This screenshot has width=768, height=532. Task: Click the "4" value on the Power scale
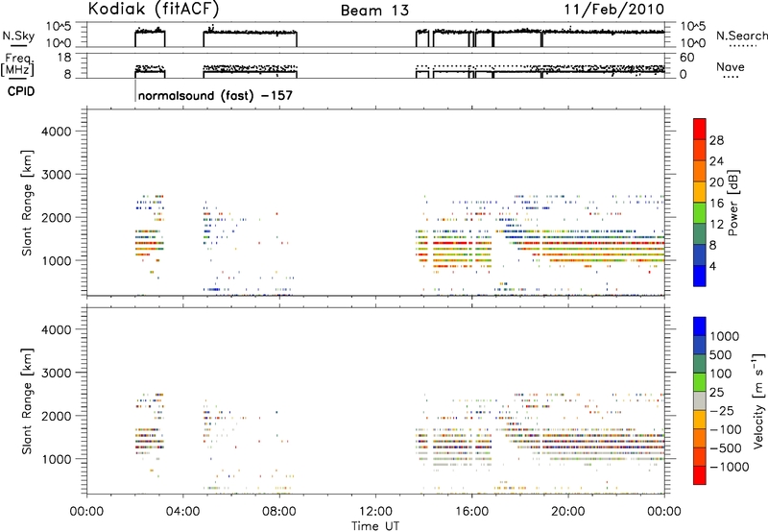click(x=713, y=267)
